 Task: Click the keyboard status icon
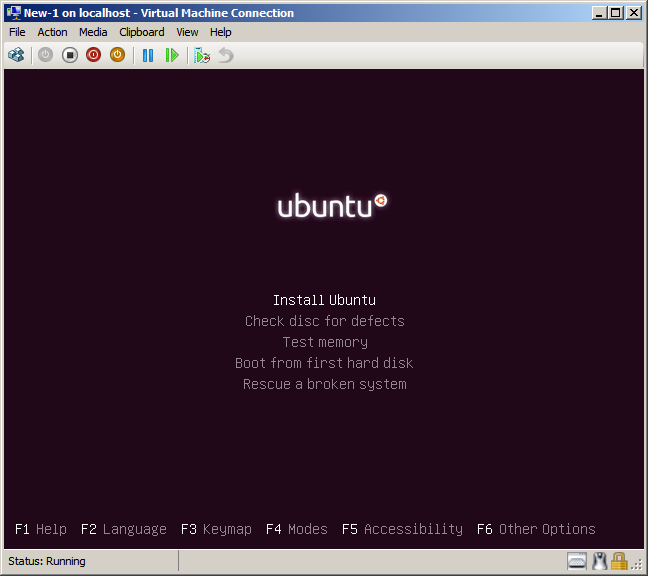pyautogui.click(x=577, y=561)
